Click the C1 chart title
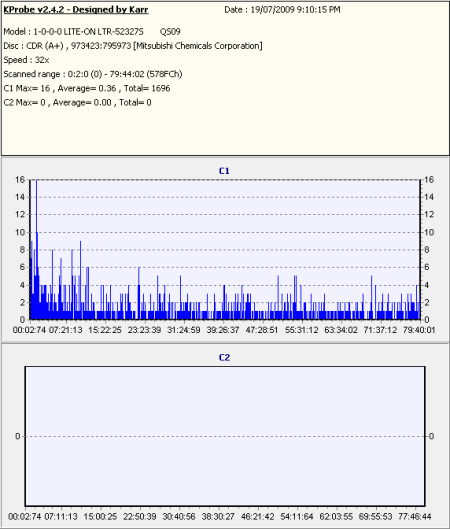 224,171
